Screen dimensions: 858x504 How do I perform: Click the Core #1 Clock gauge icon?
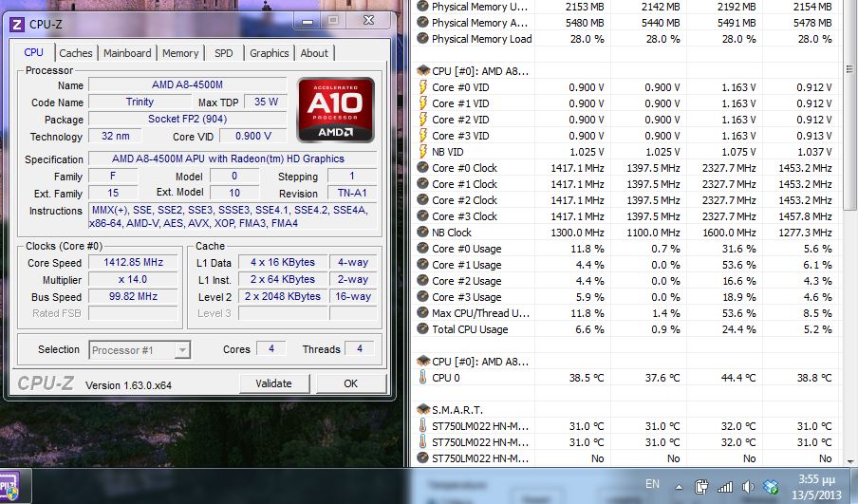click(x=422, y=184)
